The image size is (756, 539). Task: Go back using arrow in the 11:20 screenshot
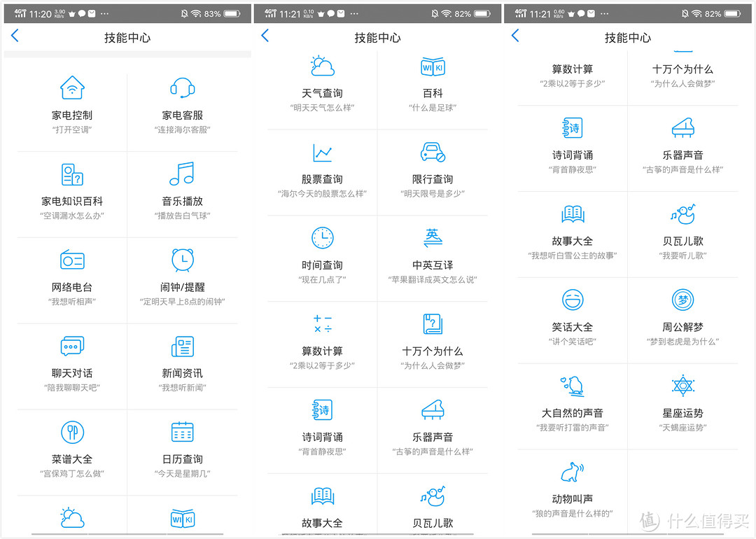coord(15,35)
